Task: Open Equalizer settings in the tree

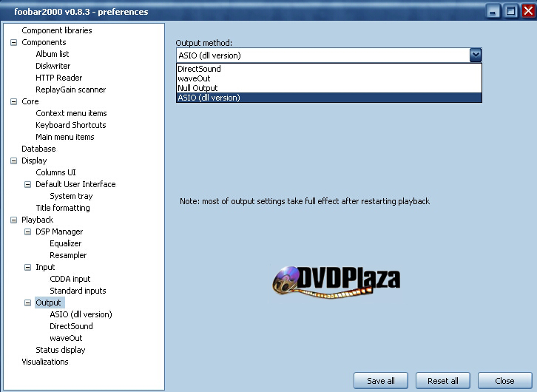Action: 65,243
